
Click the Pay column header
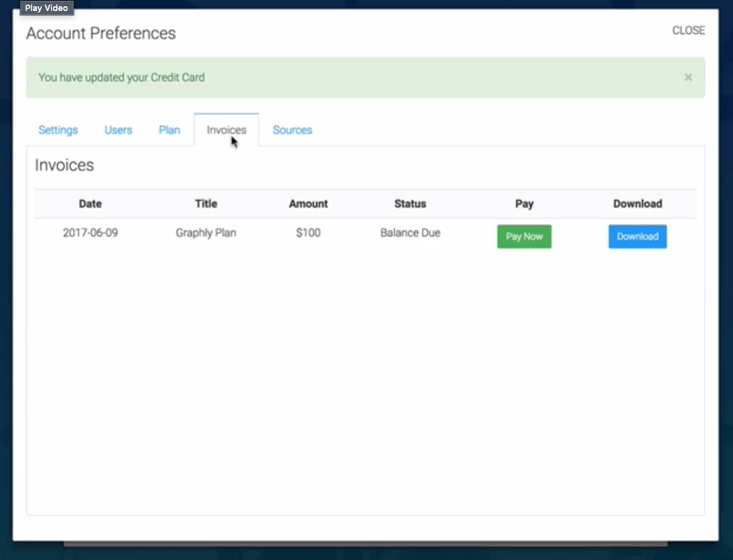click(524, 204)
